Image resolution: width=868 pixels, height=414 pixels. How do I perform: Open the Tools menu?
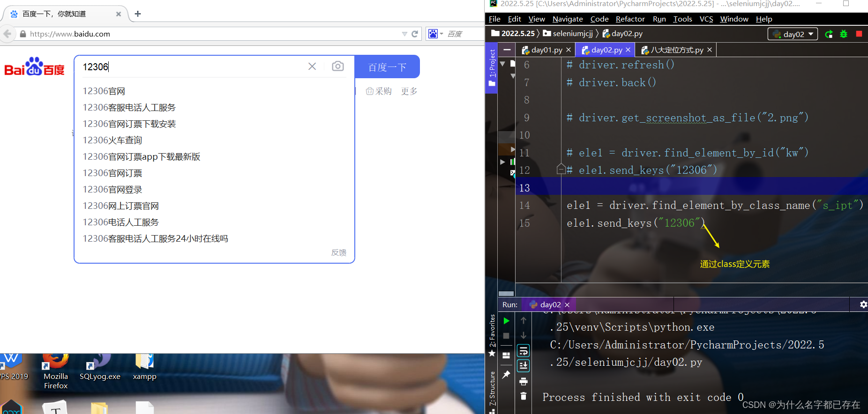pos(682,19)
